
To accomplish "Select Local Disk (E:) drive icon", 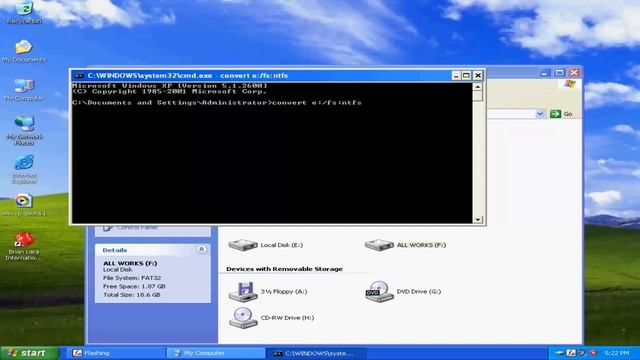I will (x=242, y=245).
